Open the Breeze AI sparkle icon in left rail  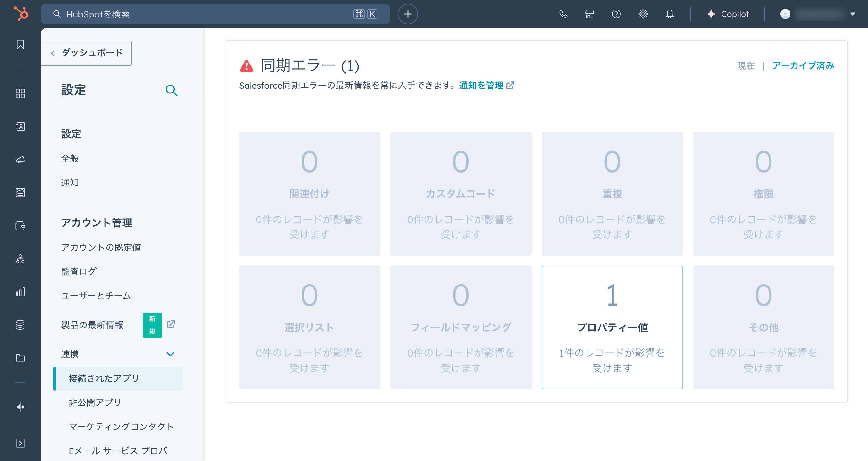pos(20,407)
